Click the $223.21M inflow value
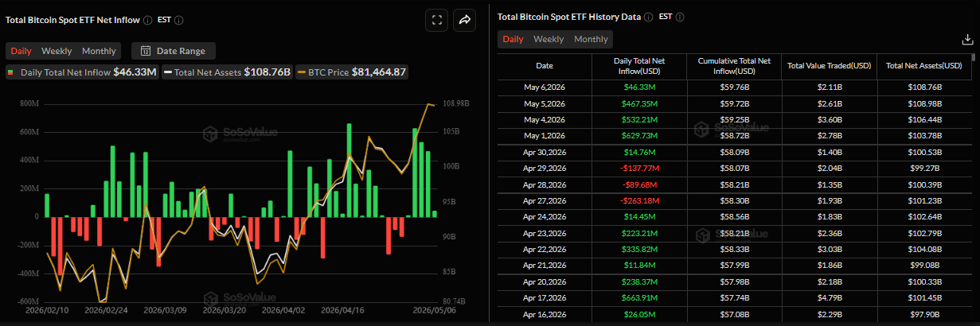 pyautogui.click(x=639, y=234)
